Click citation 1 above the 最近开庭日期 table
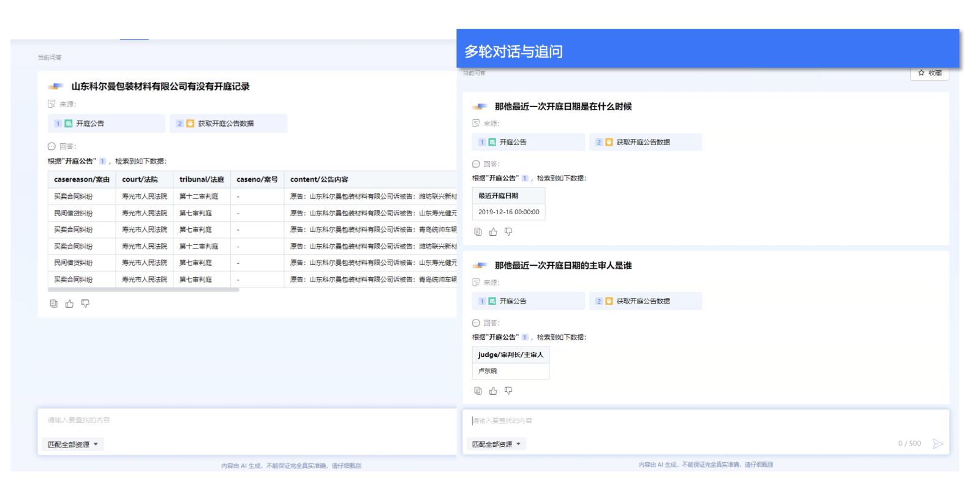This screenshot has height=497, width=980. pos(525,179)
